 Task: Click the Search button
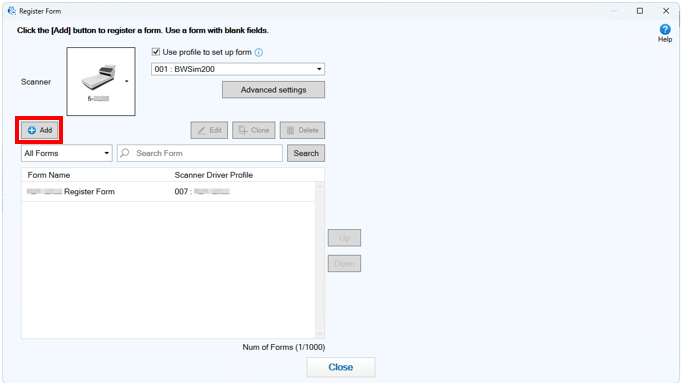point(306,153)
